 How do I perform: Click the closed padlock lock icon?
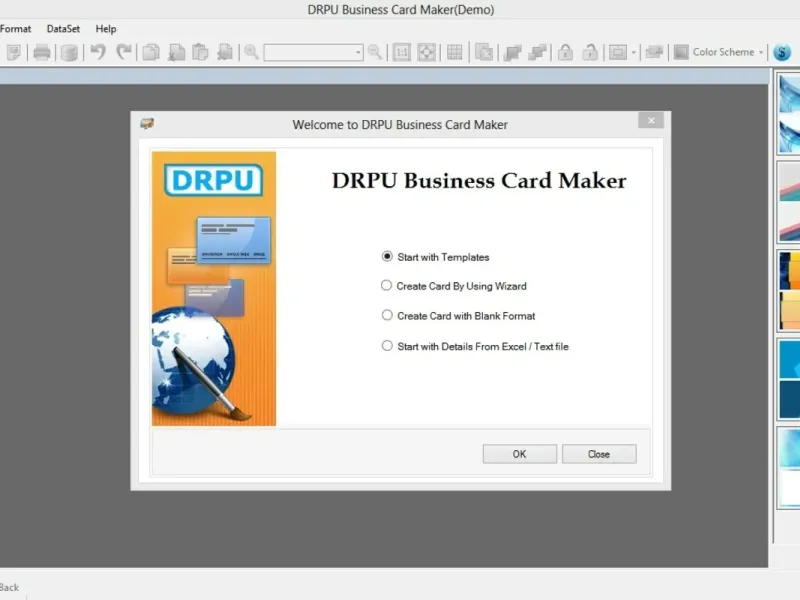[x=565, y=52]
